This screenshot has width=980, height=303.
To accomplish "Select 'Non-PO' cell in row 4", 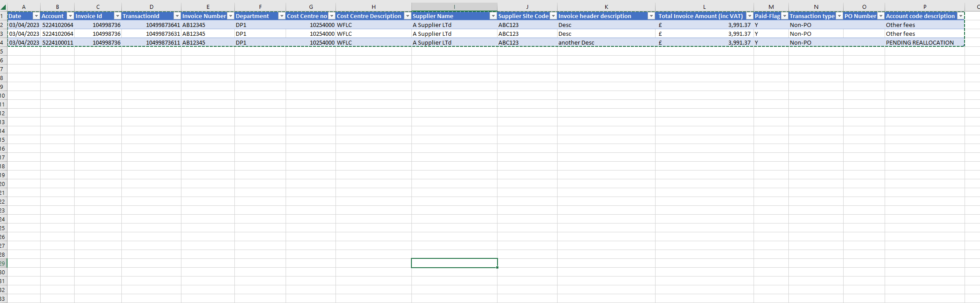I will coord(816,42).
